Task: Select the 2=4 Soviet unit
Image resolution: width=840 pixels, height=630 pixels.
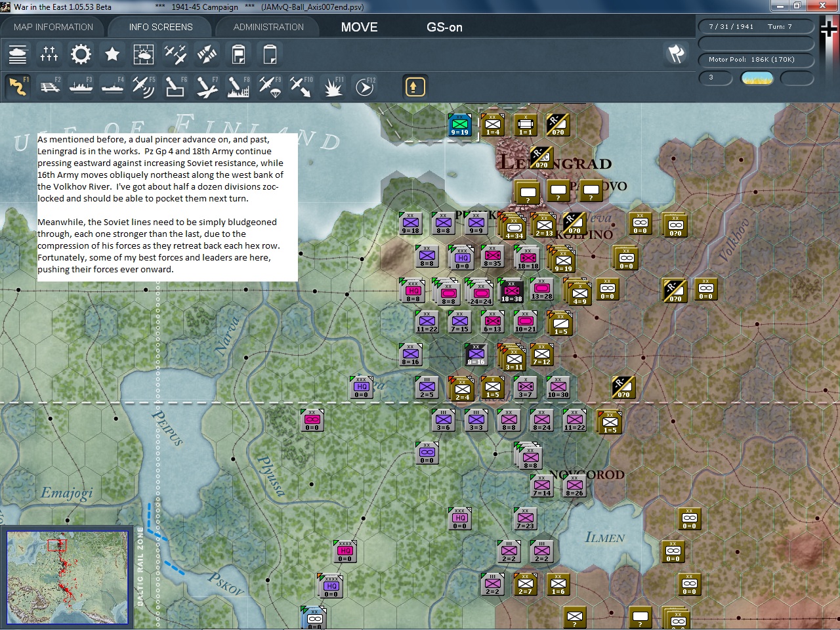Action: pos(462,390)
